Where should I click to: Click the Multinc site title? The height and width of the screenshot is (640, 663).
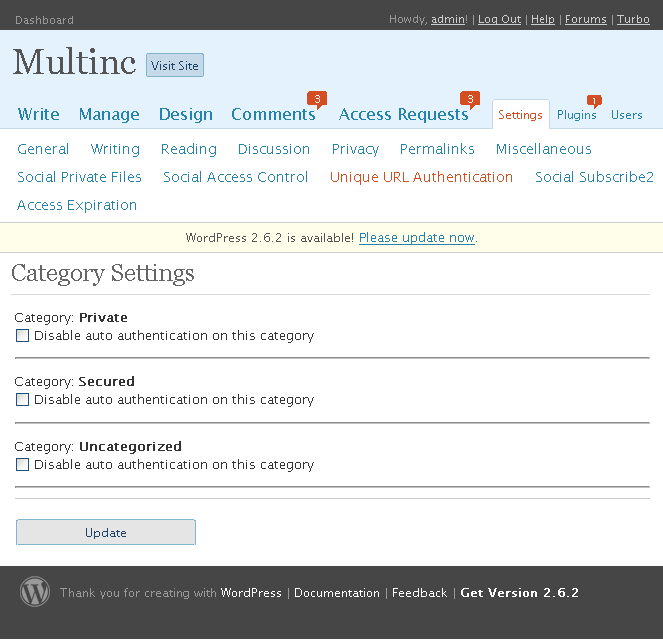click(x=74, y=62)
